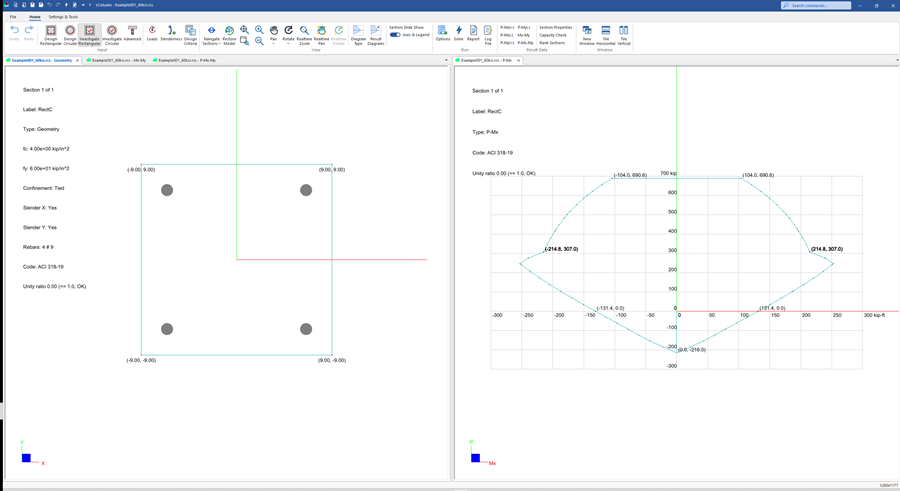900x491 pixels.
Task: Toggle the Axes & Legend switch
Action: tap(395, 34)
